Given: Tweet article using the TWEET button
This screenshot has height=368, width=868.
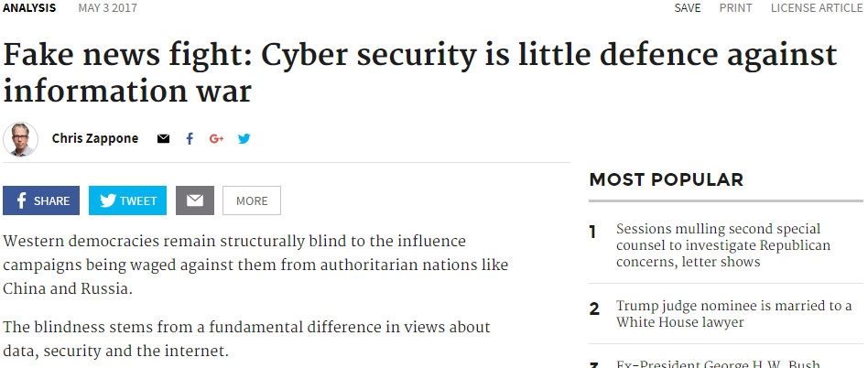Looking at the screenshot, I should [127, 200].
